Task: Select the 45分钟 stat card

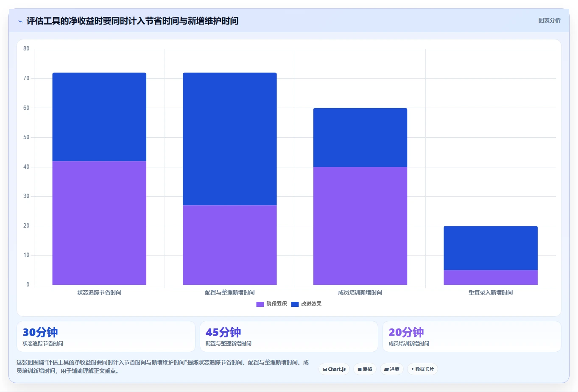Action: coord(289,336)
